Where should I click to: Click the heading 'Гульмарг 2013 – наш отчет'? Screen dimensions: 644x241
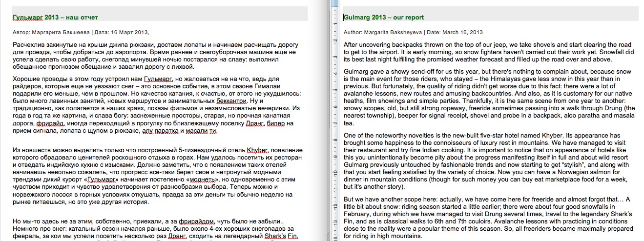(x=56, y=18)
